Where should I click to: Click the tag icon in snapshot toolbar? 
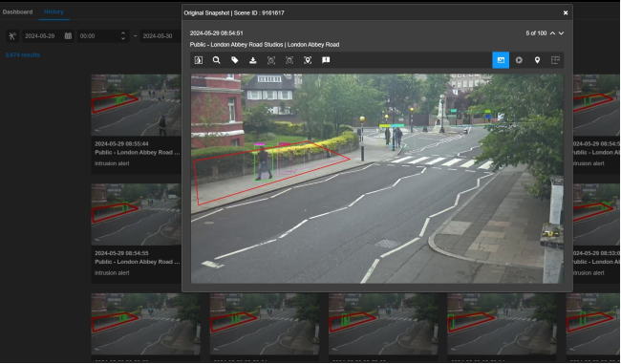pyautogui.click(x=234, y=60)
